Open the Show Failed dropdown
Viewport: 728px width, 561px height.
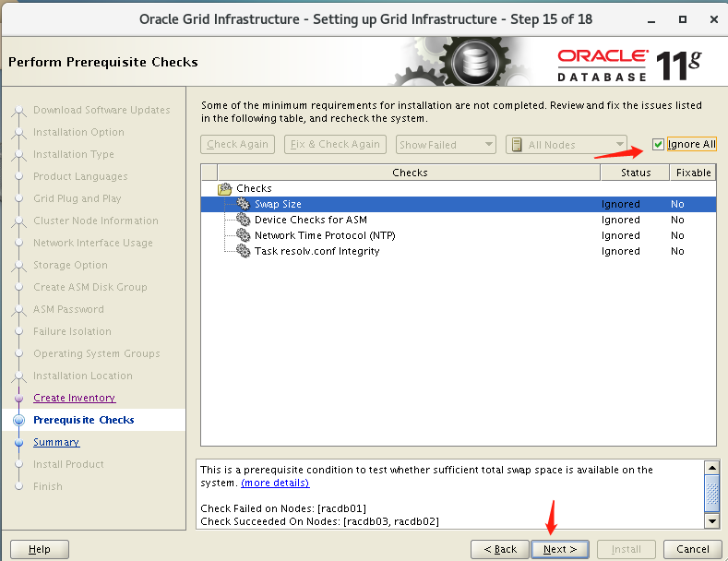[x=446, y=145]
